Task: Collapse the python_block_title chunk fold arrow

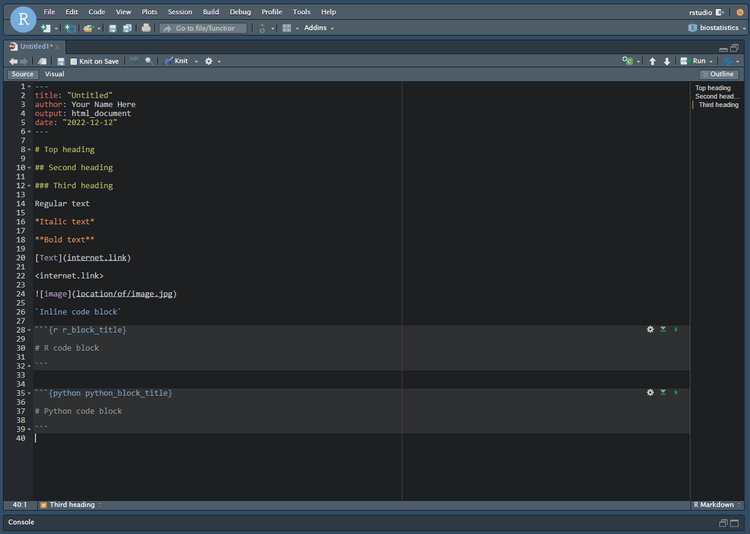Action: pos(29,393)
